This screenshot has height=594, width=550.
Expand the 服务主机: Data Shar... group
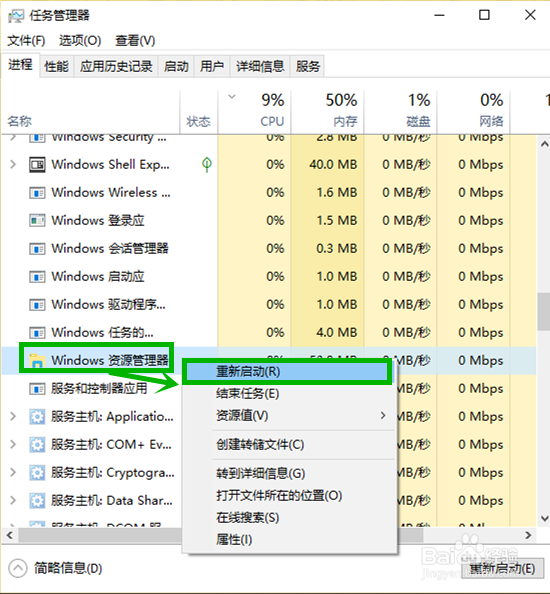click(13, 500)
